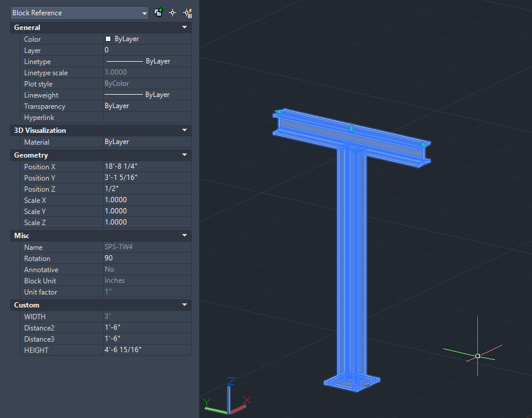Click the Hyperlink property field

146,117
